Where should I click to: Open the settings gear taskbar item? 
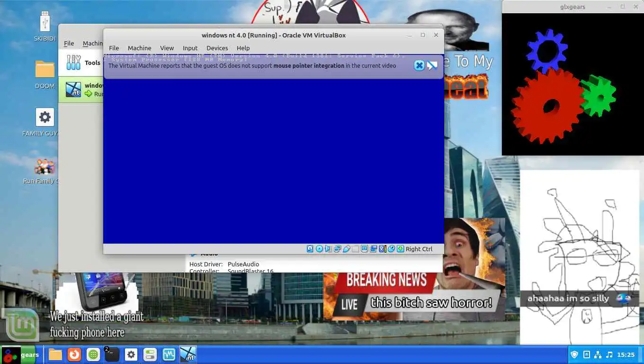pos(131,355)
